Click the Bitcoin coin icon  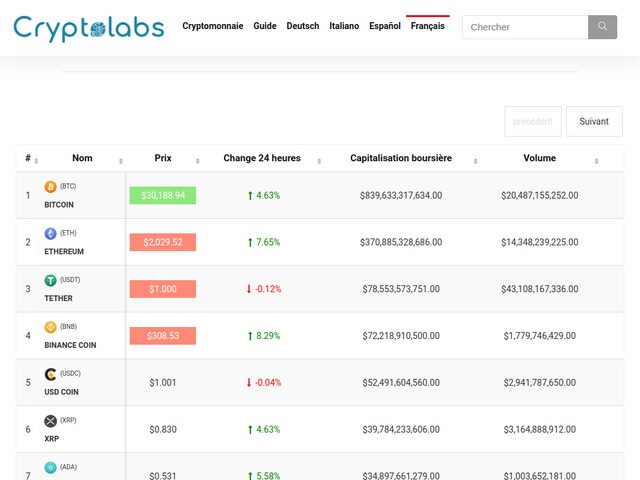(51, 187)
